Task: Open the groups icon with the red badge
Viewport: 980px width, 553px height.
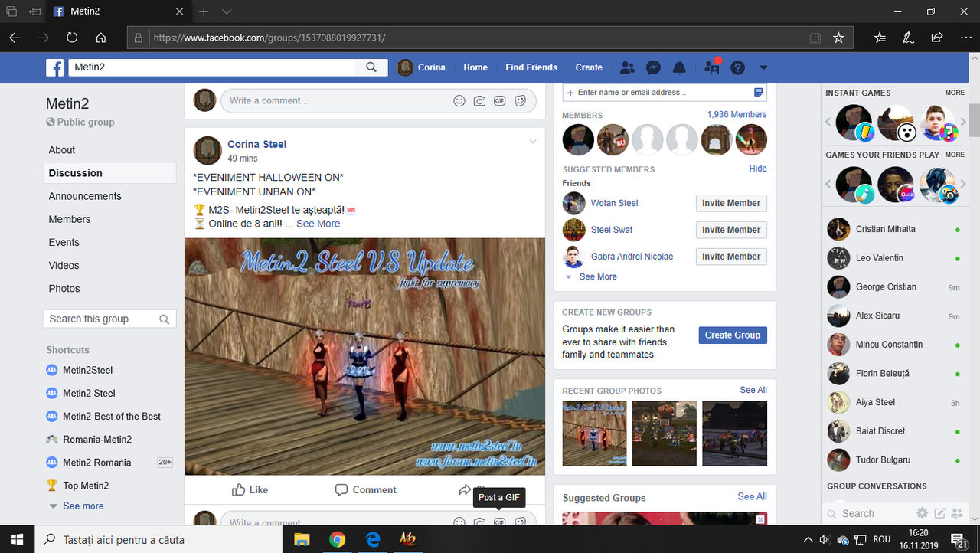Action: tap(712, 67)
